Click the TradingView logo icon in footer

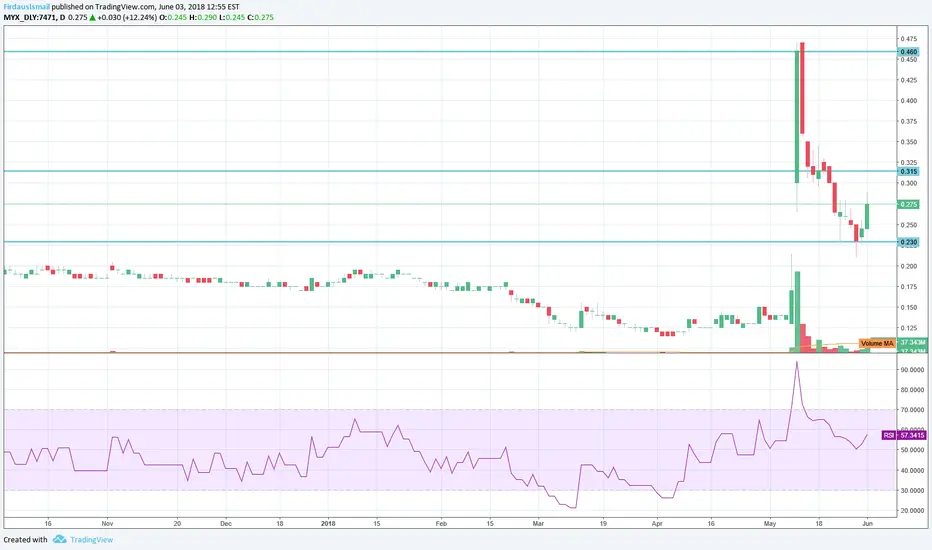59,539
